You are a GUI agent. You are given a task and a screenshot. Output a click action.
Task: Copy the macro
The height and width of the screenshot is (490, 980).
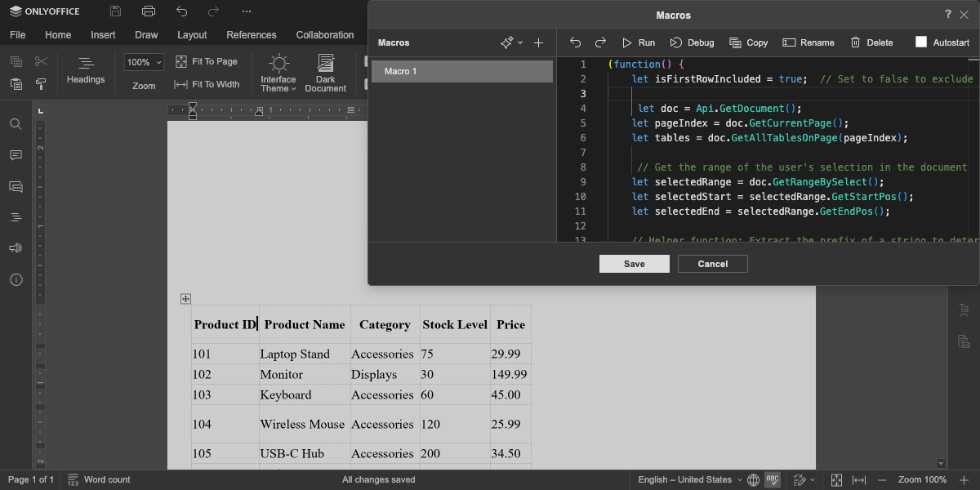(748, 42)
